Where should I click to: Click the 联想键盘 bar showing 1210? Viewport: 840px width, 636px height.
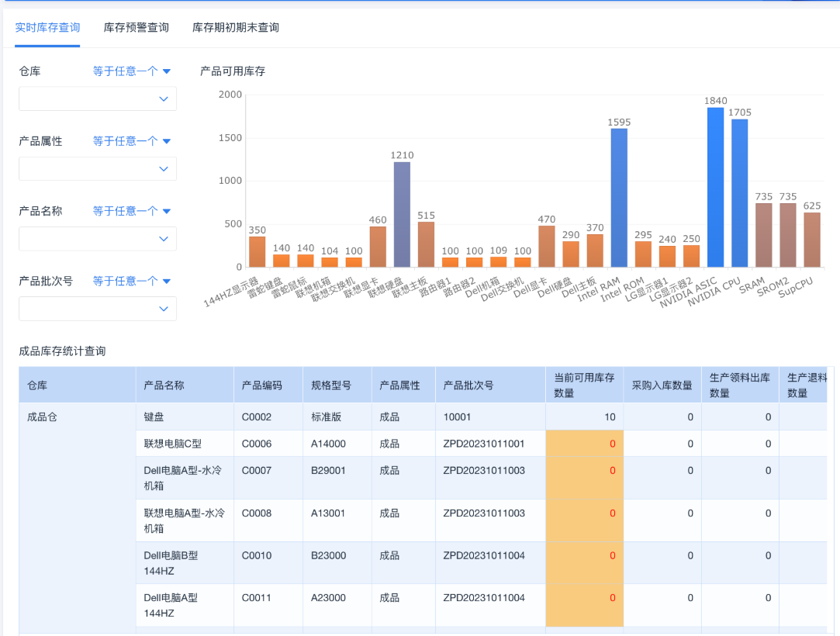[x=402, y=214]
